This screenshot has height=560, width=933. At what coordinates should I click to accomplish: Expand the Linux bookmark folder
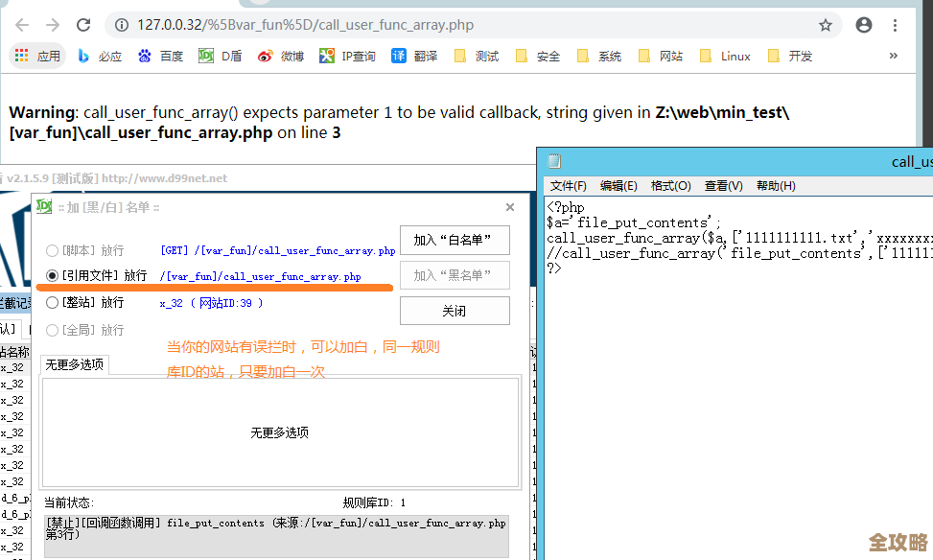725,57
